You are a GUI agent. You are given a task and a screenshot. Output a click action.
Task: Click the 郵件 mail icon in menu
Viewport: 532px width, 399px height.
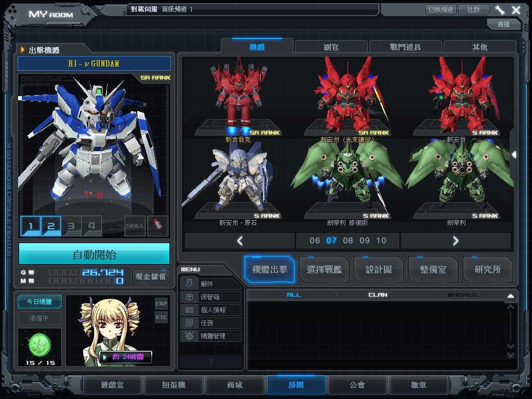click(190, 284)
